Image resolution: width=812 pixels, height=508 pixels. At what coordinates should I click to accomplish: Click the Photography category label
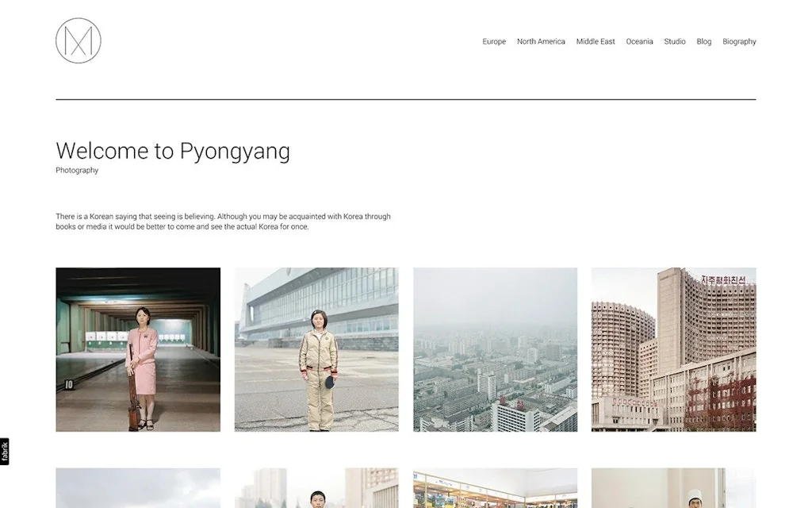[77, 170]
